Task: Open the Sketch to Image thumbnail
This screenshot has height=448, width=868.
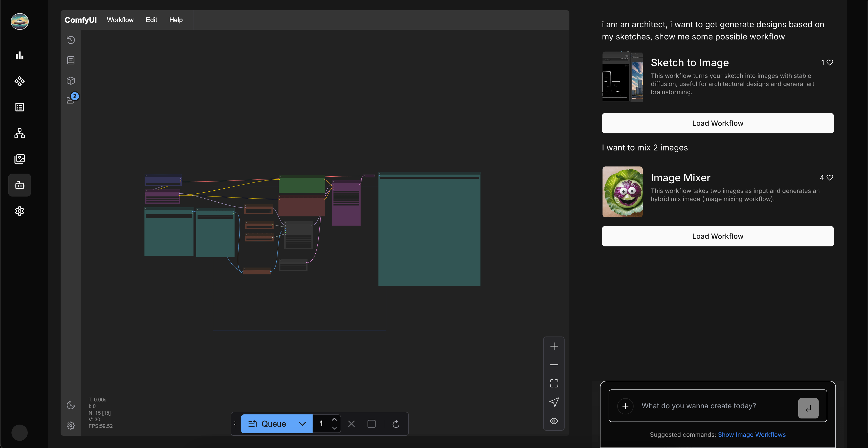Action: click(622, 77)
